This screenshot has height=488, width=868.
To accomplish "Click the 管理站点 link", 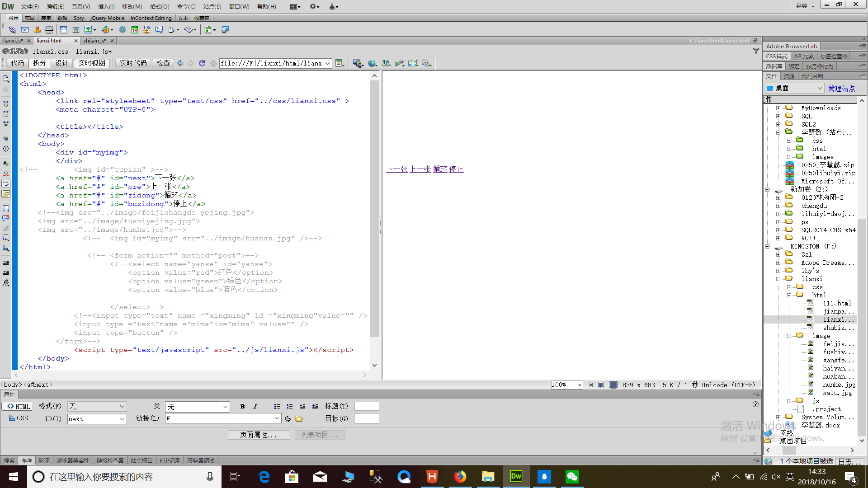I will coord(841,89).
